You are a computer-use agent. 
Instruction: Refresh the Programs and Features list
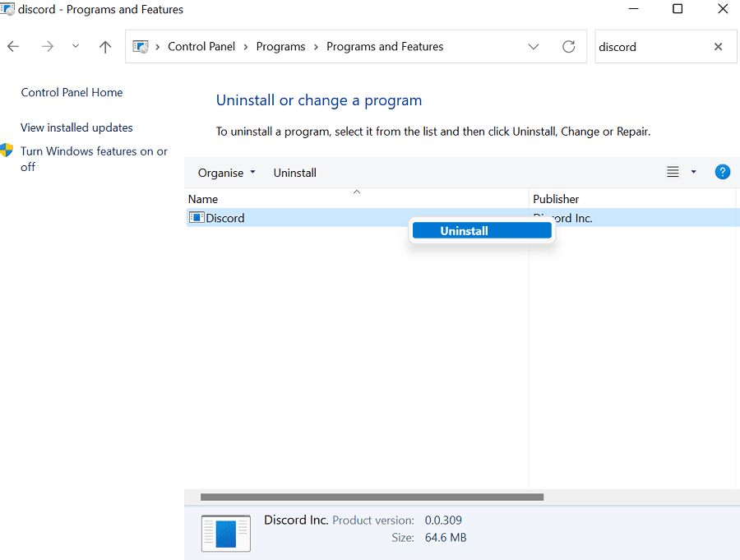(568, 47)
